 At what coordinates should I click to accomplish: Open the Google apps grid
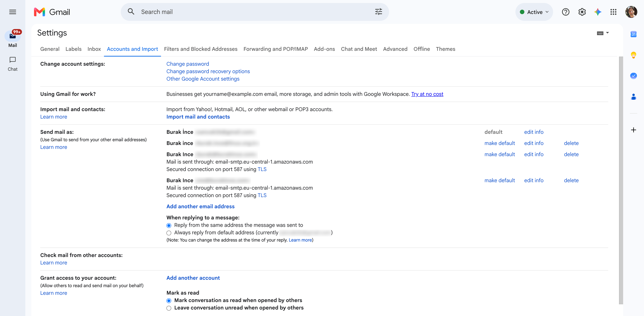click(x=613, y=12)
